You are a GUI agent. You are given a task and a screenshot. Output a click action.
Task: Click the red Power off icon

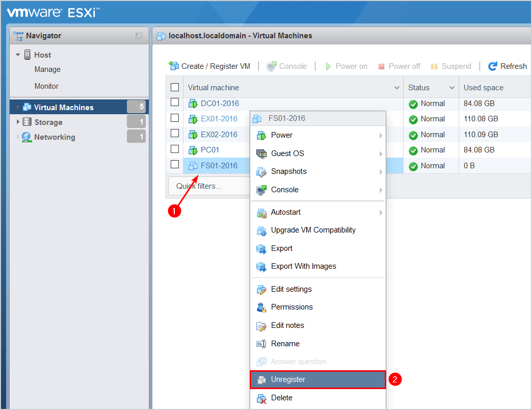[381, 66]
